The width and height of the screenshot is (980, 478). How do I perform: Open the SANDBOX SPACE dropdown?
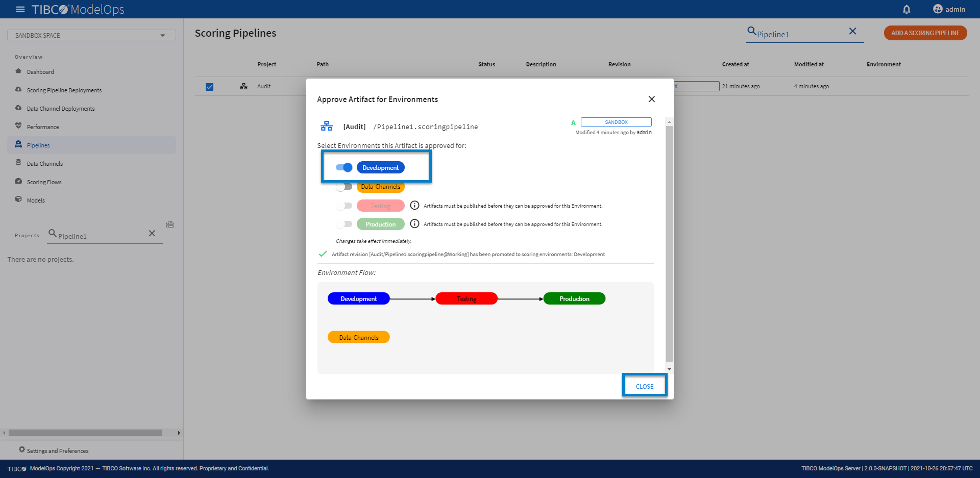(x=91, y=35)
